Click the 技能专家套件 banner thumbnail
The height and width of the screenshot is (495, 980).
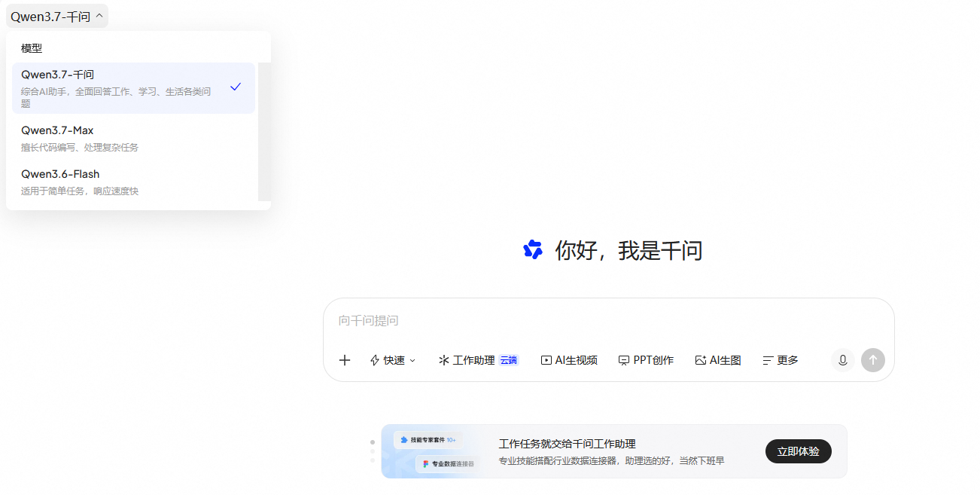[x=428, y=439]
